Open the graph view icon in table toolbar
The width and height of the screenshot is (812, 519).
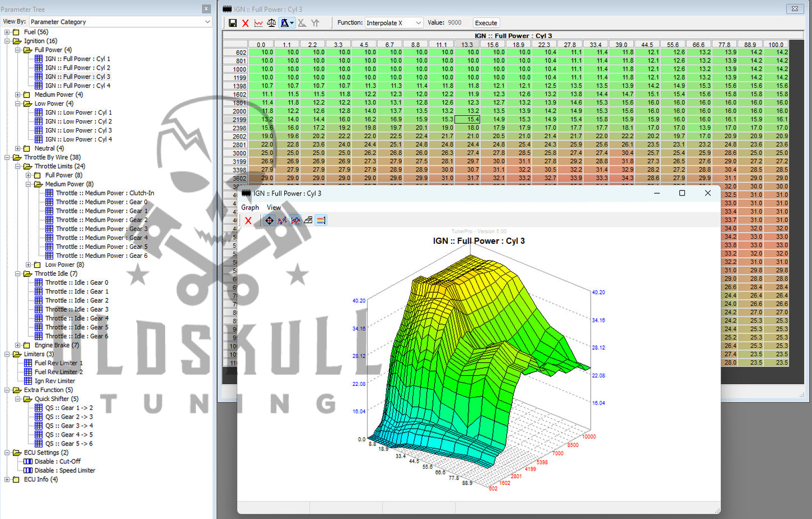(x=258, y=23)
